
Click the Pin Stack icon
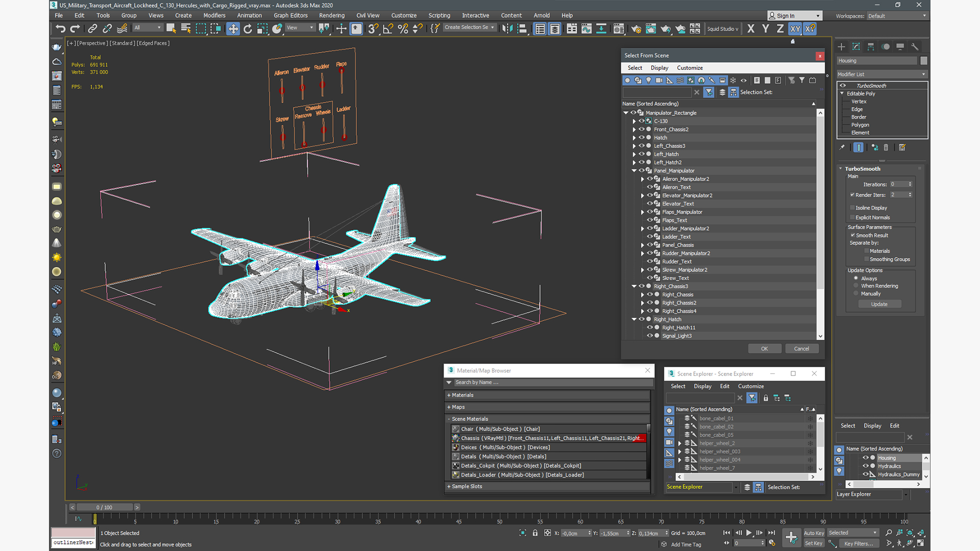[842, 147]
